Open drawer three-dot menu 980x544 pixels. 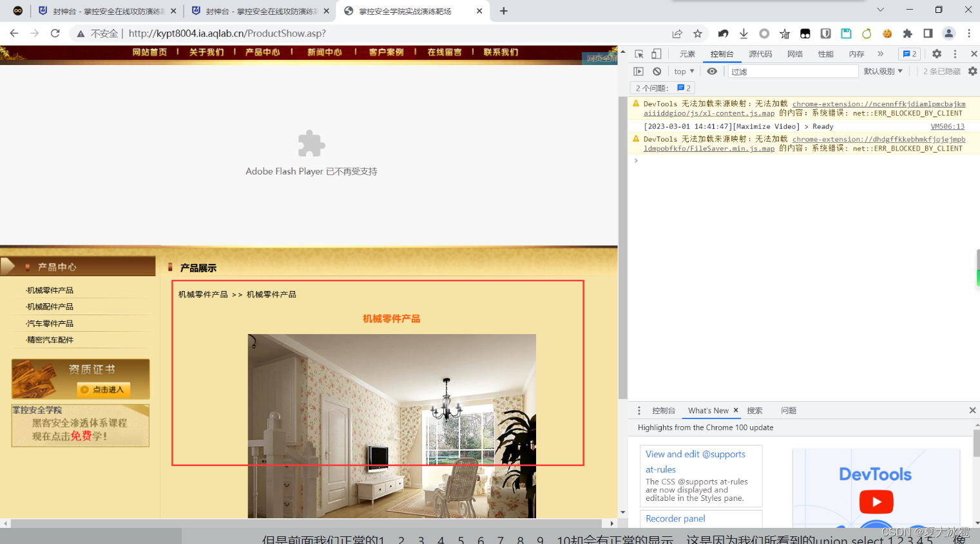pyautogui.click(x=639, y=411)
